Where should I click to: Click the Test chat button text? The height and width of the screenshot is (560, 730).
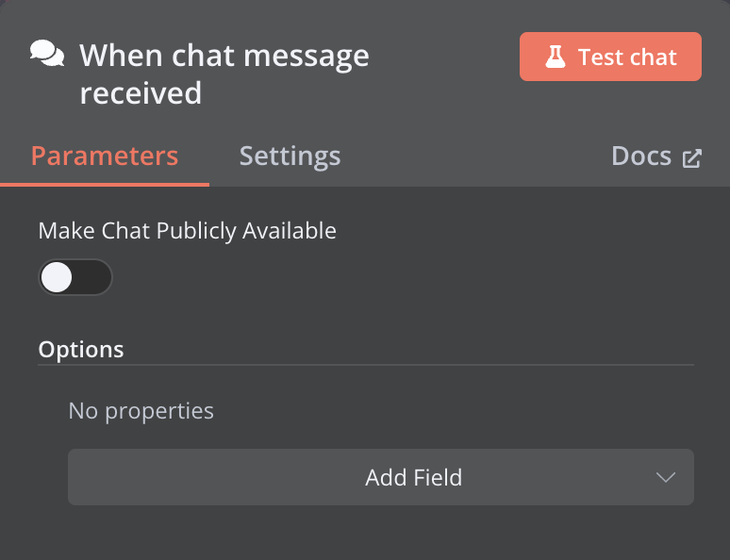tap(627, 58)
